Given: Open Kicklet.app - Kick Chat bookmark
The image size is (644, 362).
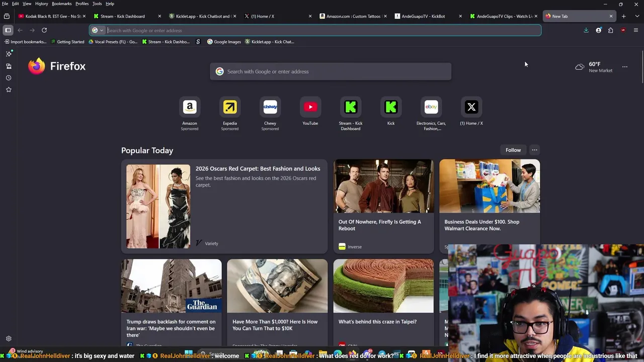Looking at the screenshot, I should tap(270, 42).
